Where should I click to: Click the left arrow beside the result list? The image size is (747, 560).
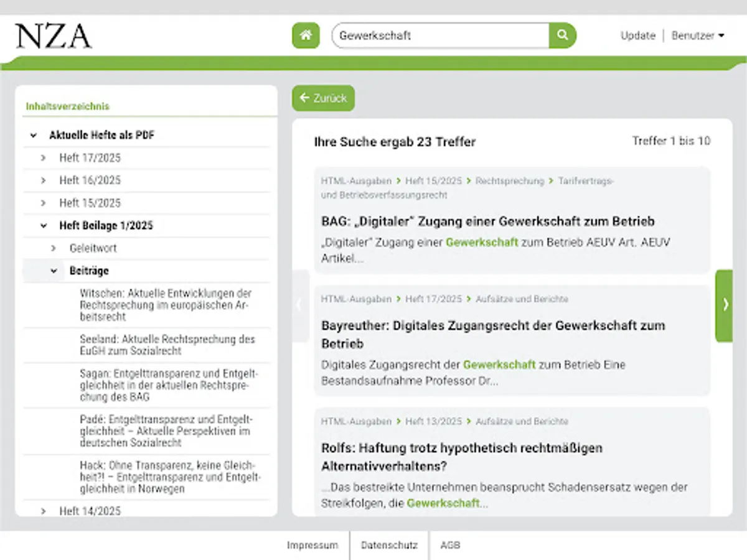point(299,304)
